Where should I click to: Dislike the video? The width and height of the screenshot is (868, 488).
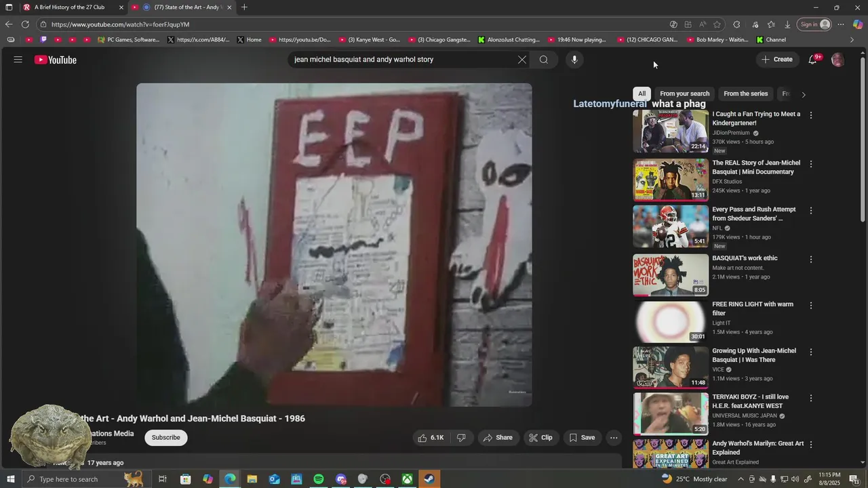[x=461, y=438]
